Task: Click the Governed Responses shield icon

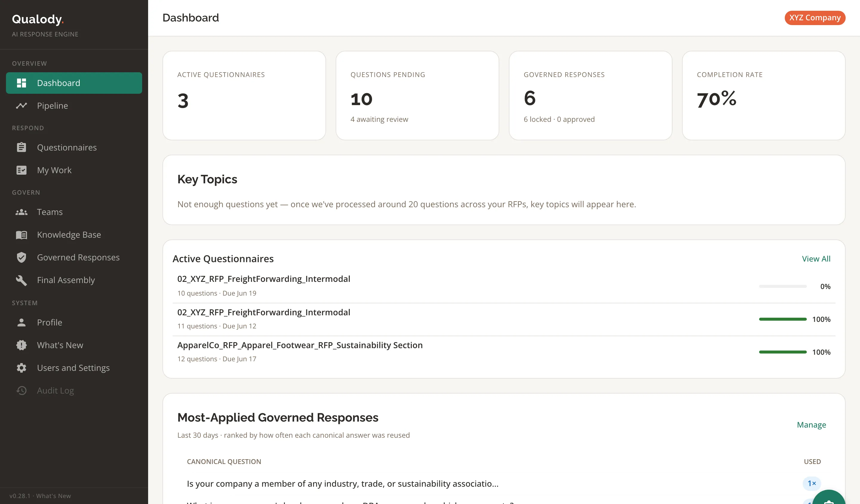Action: (x=21, y=257)
